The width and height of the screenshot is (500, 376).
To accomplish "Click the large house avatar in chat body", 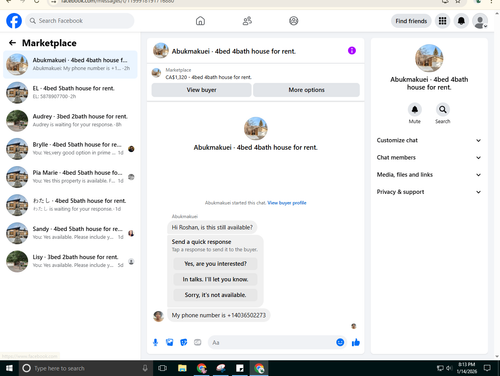I will click(256, 128).
